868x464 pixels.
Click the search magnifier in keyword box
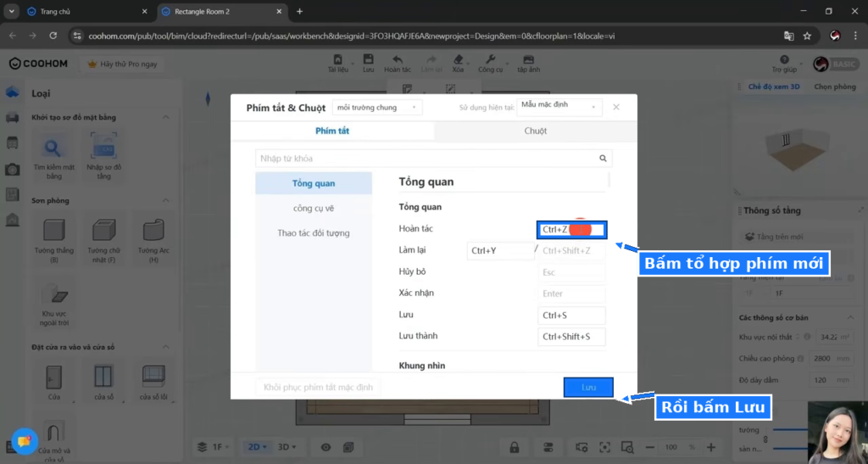[x=603, y=159]
